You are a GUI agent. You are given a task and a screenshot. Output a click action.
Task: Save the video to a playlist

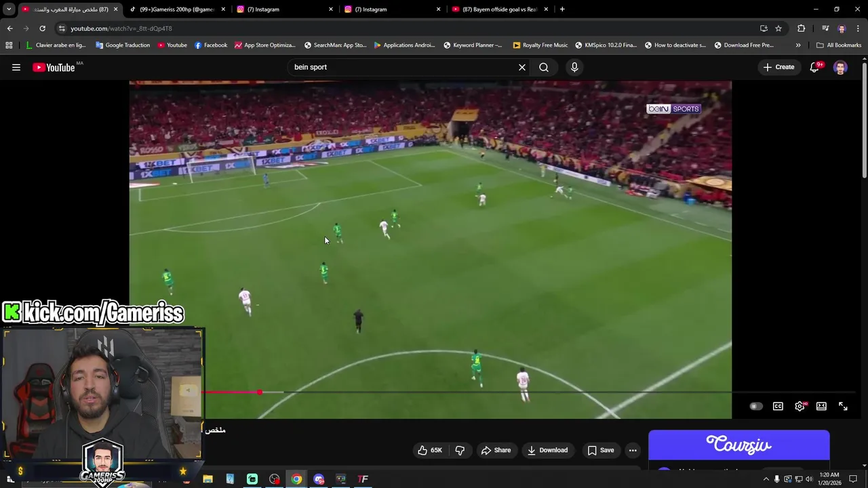tap(601, 450)
